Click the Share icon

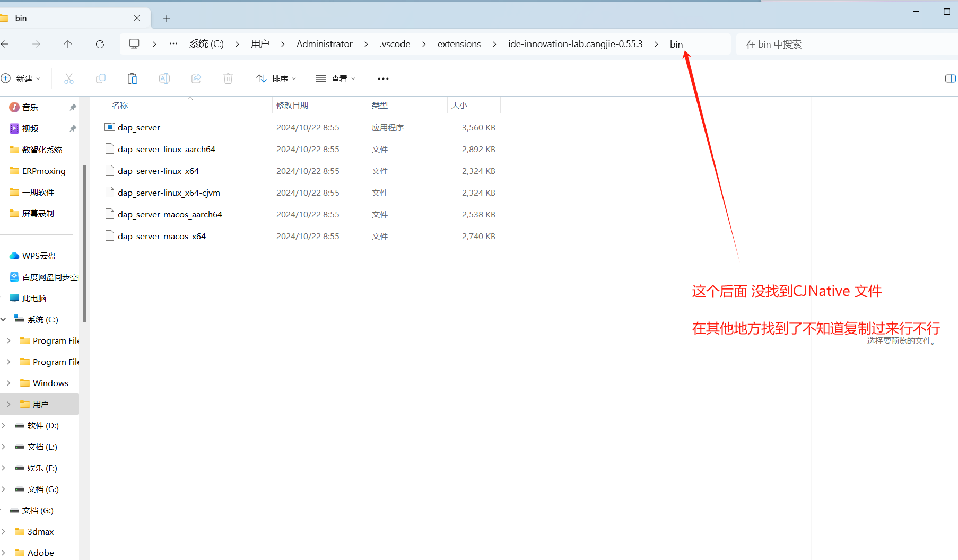coord(196,78)
